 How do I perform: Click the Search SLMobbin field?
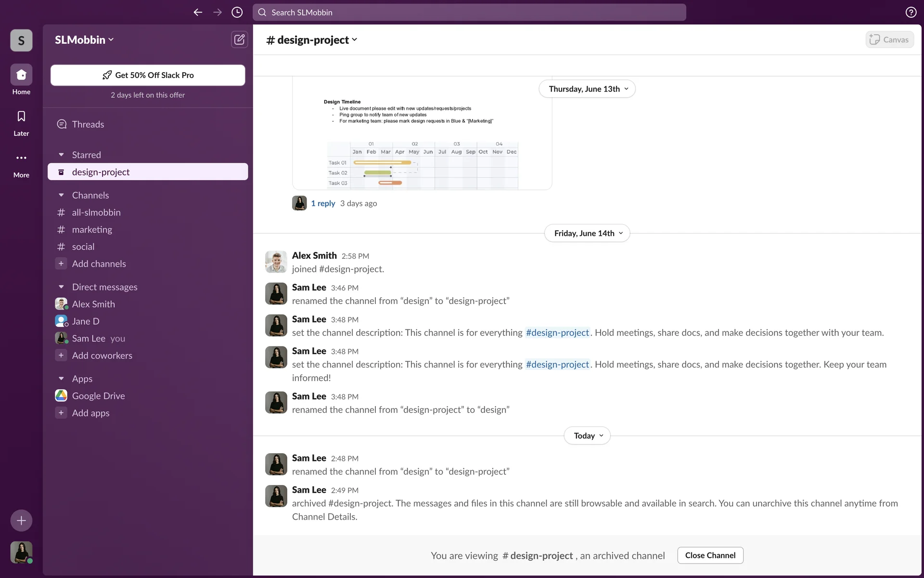[x=469, y=13]
